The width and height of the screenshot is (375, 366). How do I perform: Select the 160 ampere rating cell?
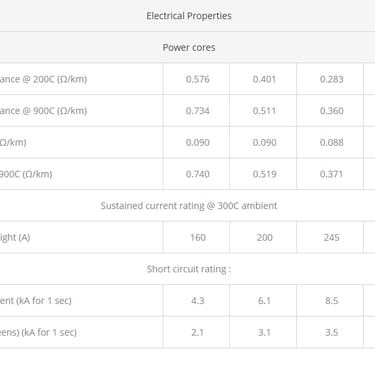198,237
